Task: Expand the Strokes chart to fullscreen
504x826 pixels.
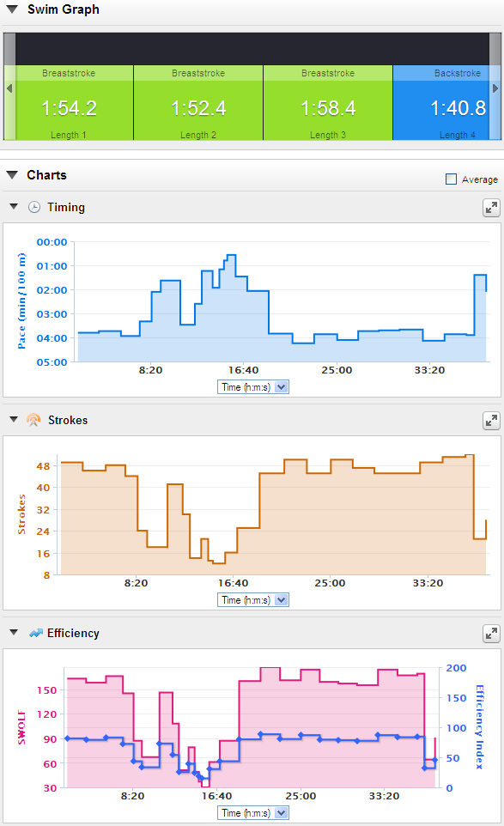Action: [491, 421]
